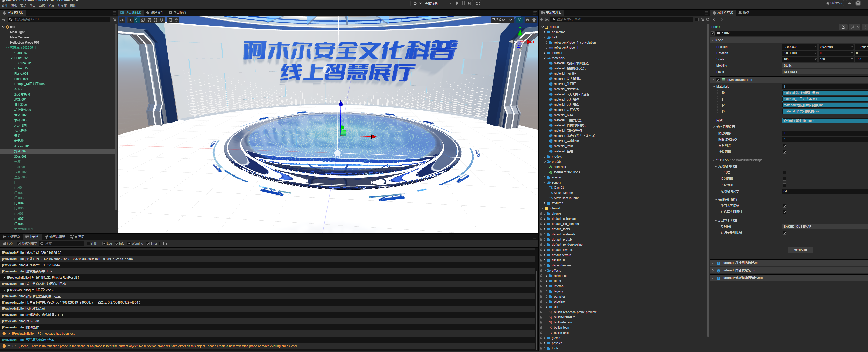868x352 pixels.
Task: Toggle scene lighting bulb icon
Action: click(519, 20)
